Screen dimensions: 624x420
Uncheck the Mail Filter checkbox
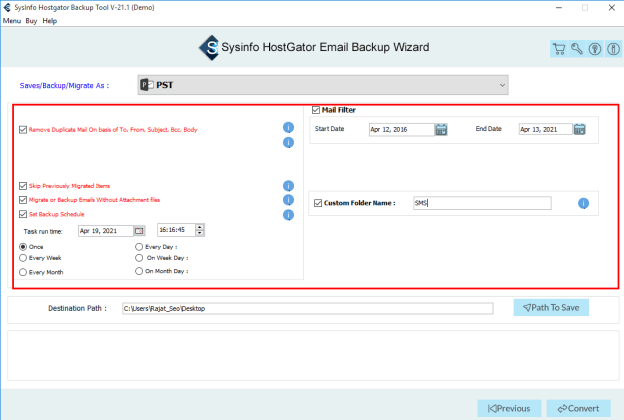(x=316, y=110)
